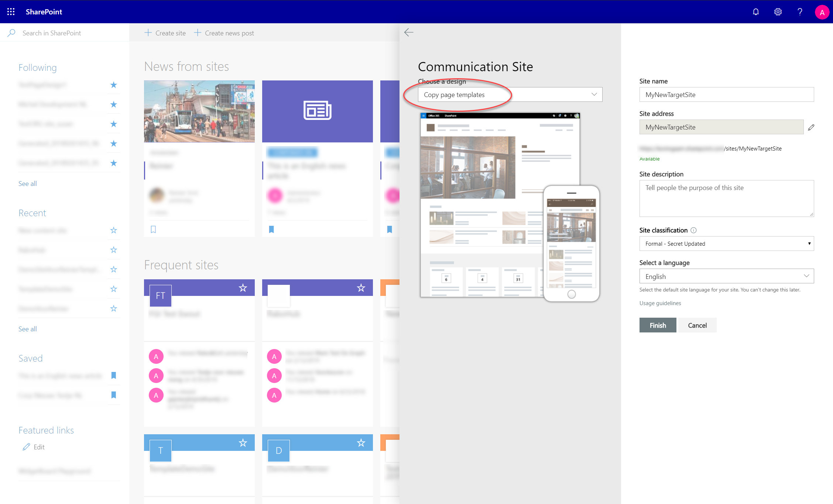Open the settings gear menu
The height and width of the screenshot is (504, 833).
pyautogui.click(x=778, y=11)
